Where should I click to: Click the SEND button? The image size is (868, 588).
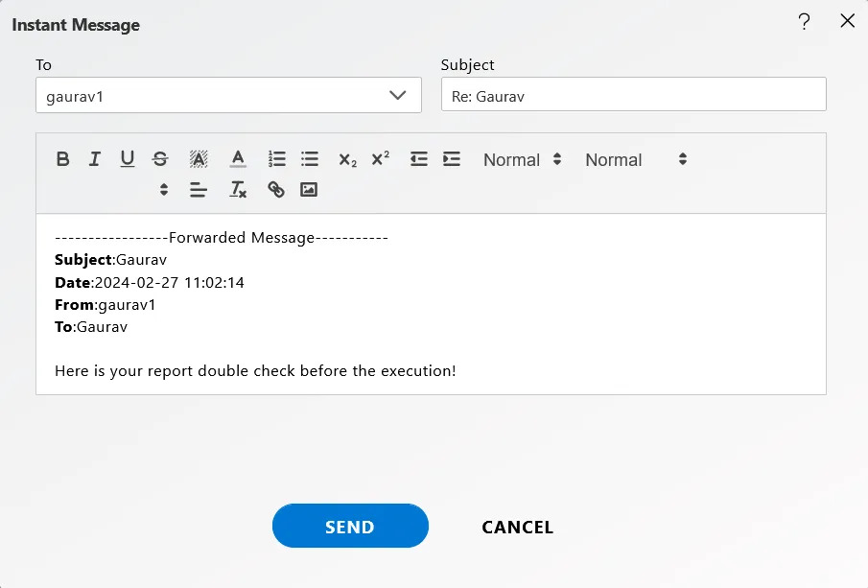click(x=350, y=526)
